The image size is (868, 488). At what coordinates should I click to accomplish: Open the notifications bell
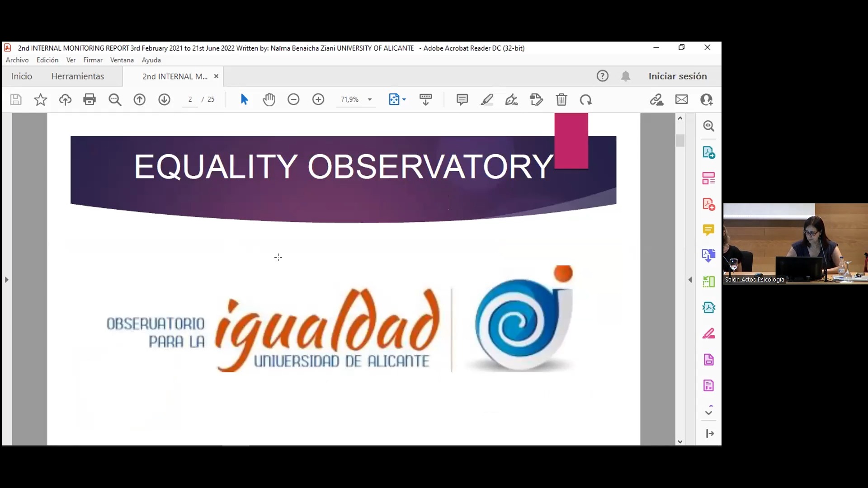[626, 76]
